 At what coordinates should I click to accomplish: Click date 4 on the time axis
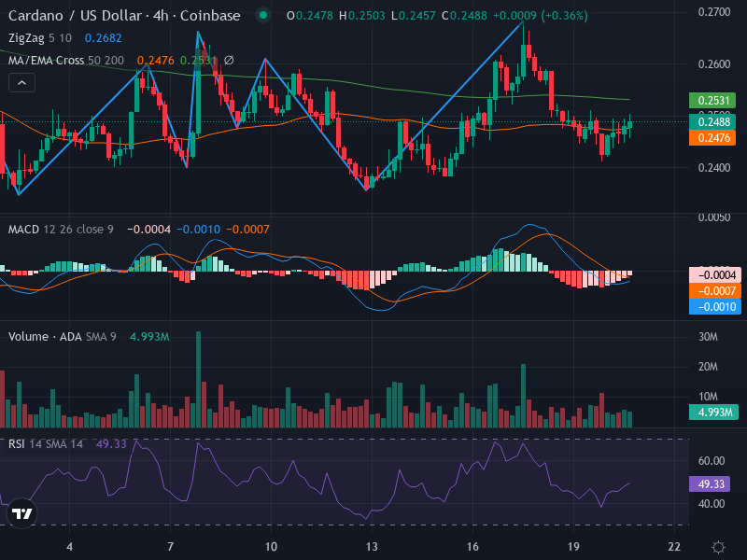(69, 547)
